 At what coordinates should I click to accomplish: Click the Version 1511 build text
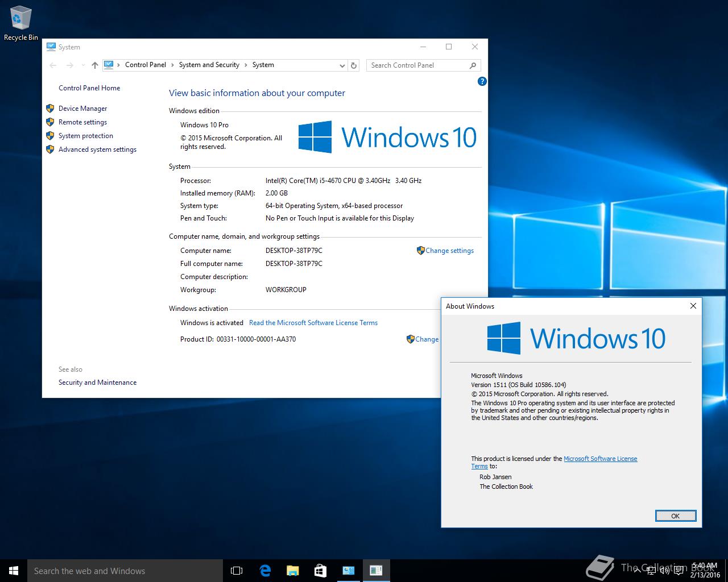tap(519, 385)
